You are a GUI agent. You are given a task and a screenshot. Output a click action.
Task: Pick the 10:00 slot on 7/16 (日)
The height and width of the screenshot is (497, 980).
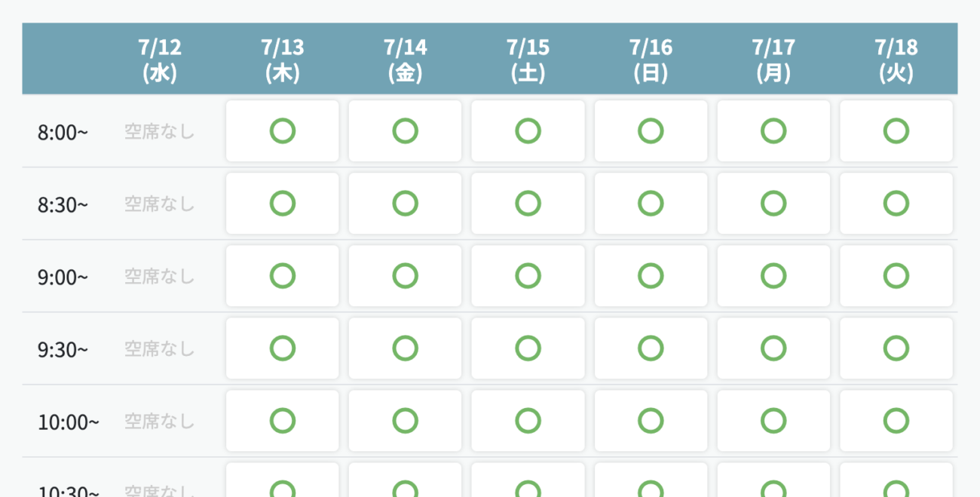click(x=651, y=421)
